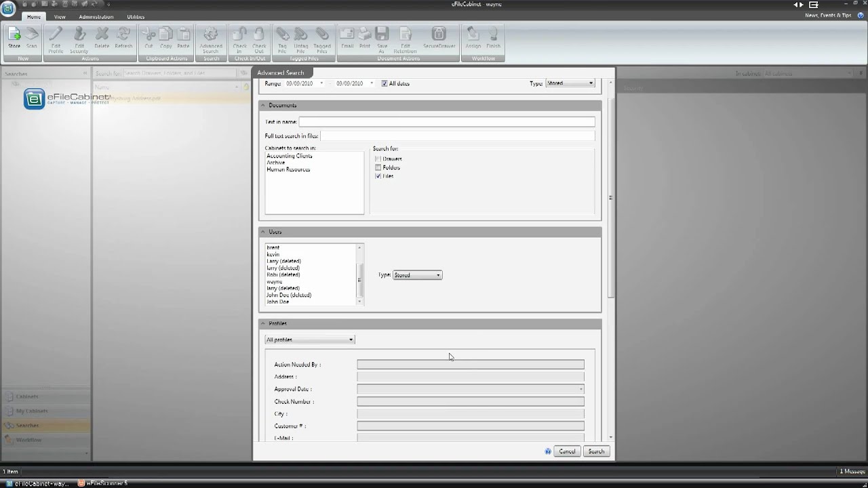Click the Full text search field
This screenshot has width=868, height=488.
coord(457,136)
